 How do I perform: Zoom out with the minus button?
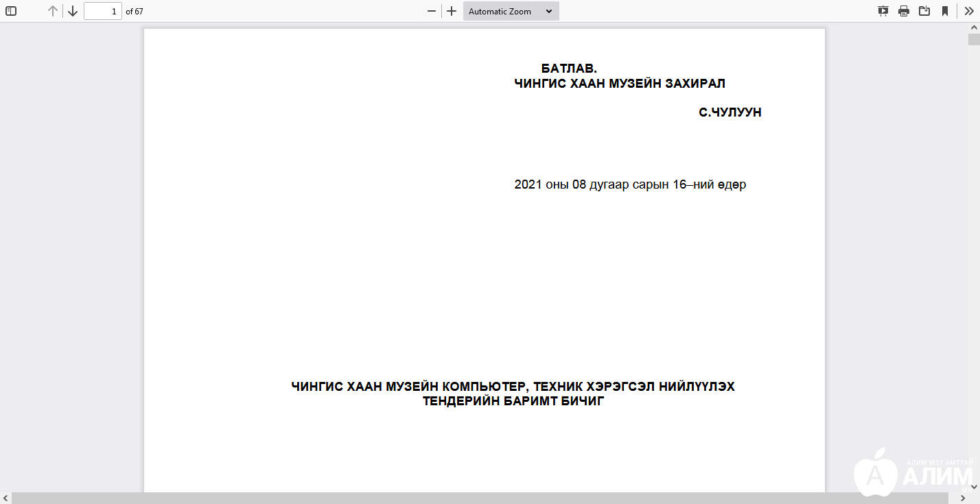(432, 11)
